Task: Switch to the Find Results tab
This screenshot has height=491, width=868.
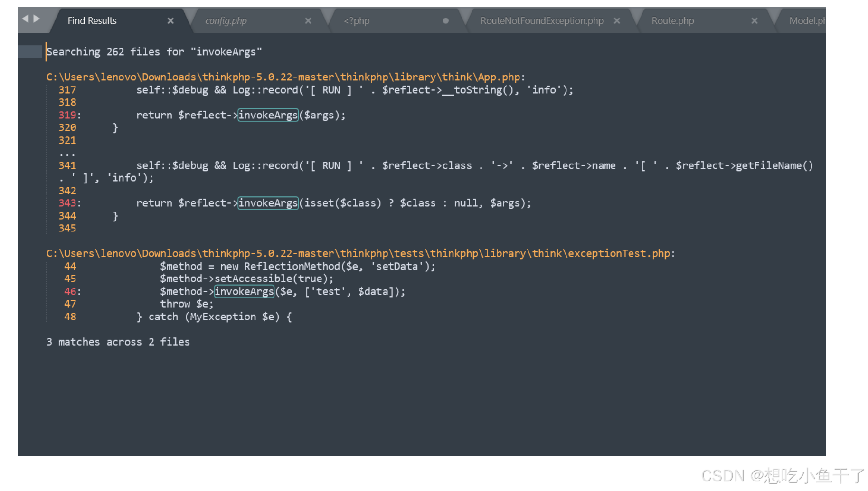Action: (x=92, y=21)
